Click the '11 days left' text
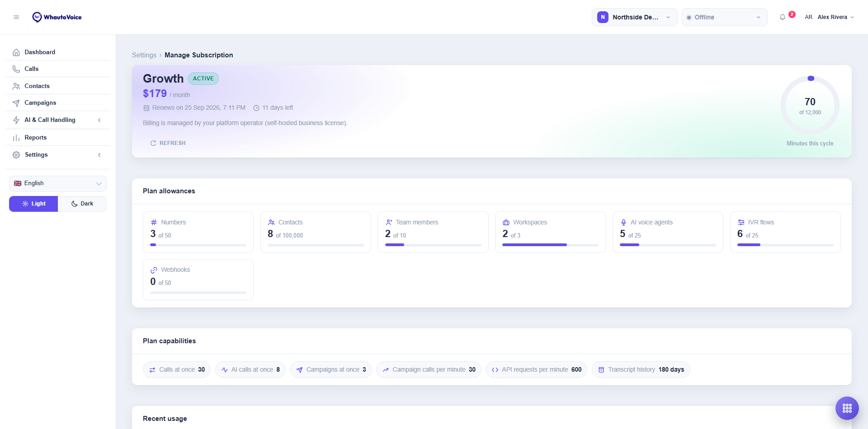868x429 pixels. (x=278, y=108)
